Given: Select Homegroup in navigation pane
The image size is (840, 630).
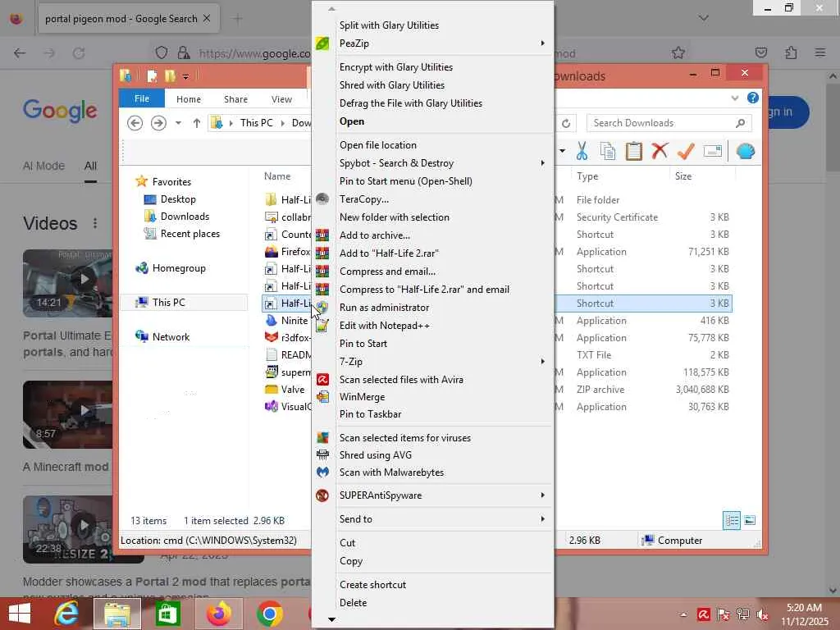Looking at the screenshot, I should 179,268.
